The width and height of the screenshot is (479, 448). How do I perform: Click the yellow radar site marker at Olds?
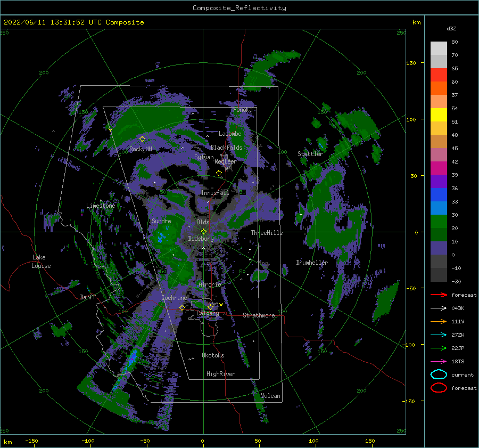(x=203, y=232)
